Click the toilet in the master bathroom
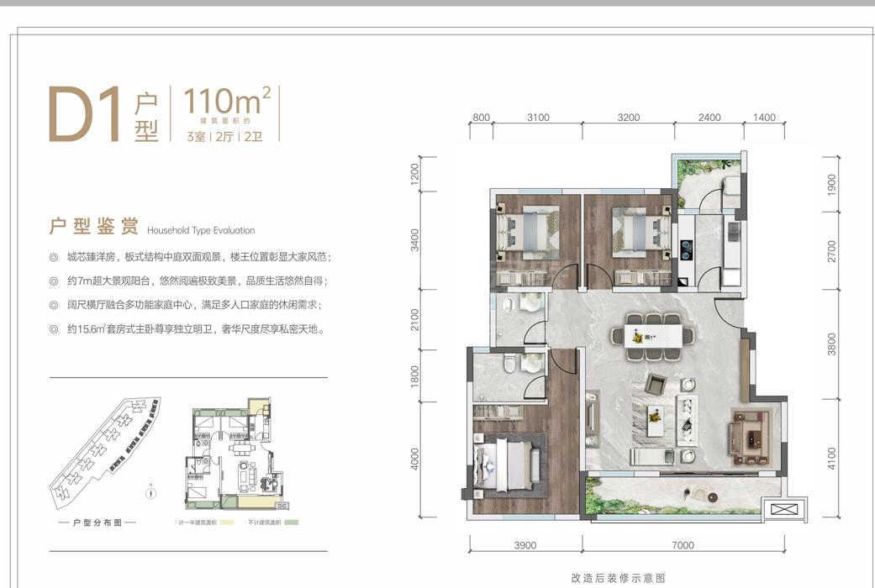 point(509,364)
